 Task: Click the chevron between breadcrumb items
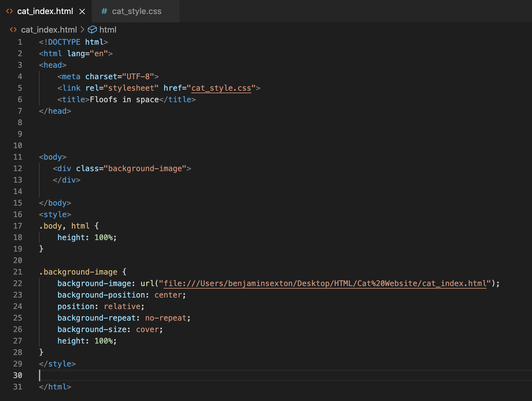click(x=82, y=29)
